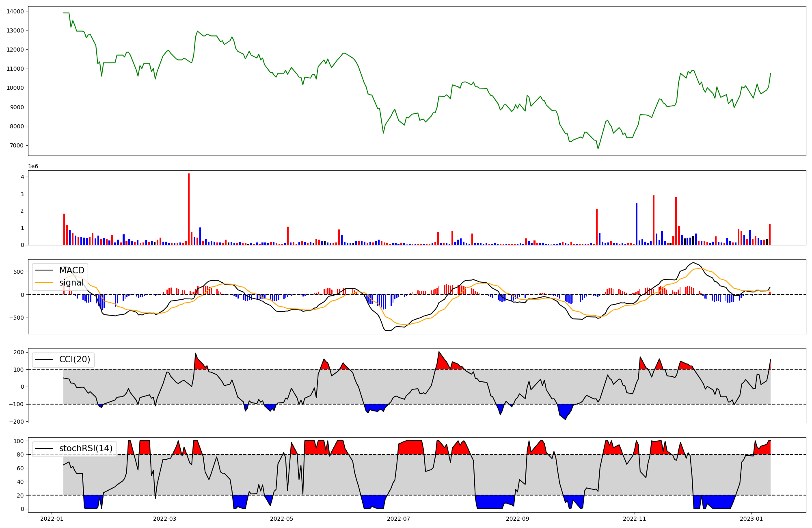Screen dimensions: 812x528
Task: Click the 2022-11 date tick label
Action: (x=634, y=519)
